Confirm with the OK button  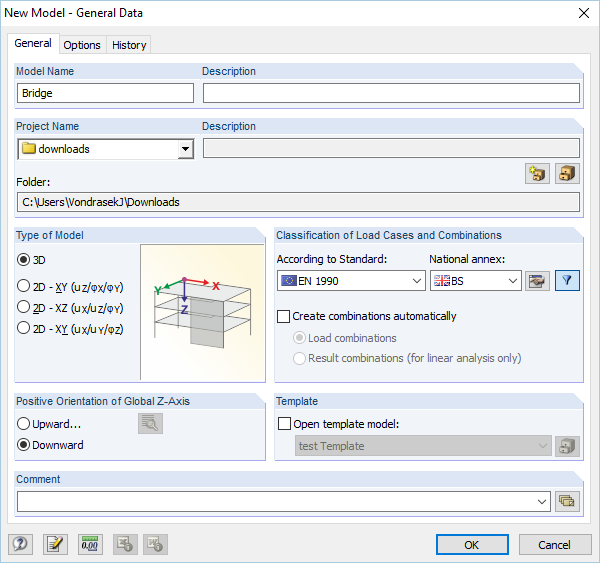point(472,544)
